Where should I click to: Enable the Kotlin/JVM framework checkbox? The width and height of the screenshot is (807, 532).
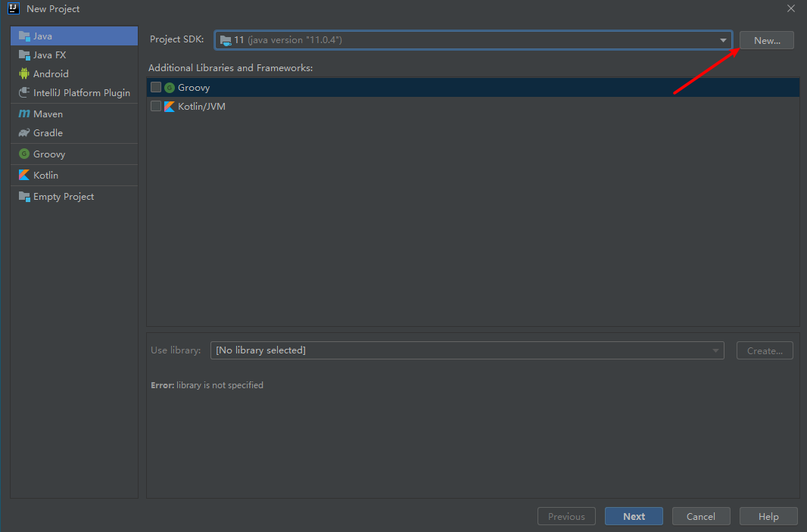(156, 106)
